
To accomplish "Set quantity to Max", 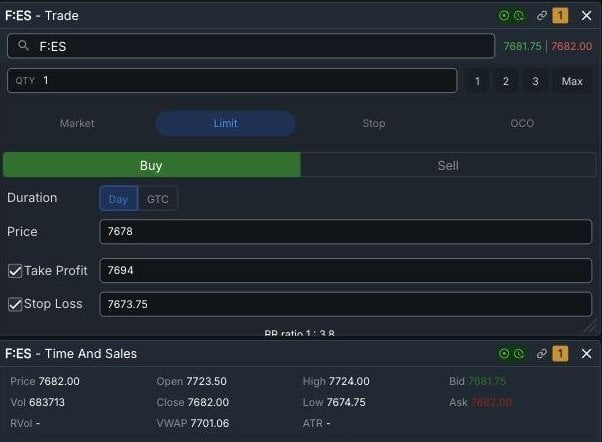I will [572, 81].
